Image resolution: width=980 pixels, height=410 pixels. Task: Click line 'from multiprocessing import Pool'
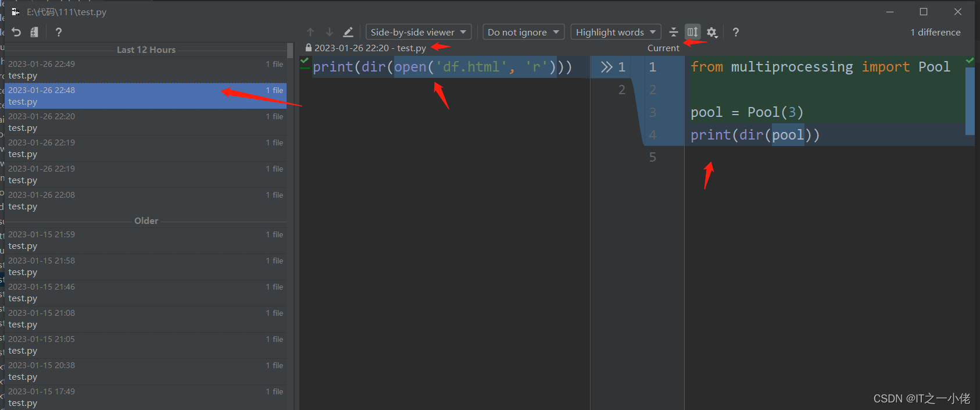[820, 67]
